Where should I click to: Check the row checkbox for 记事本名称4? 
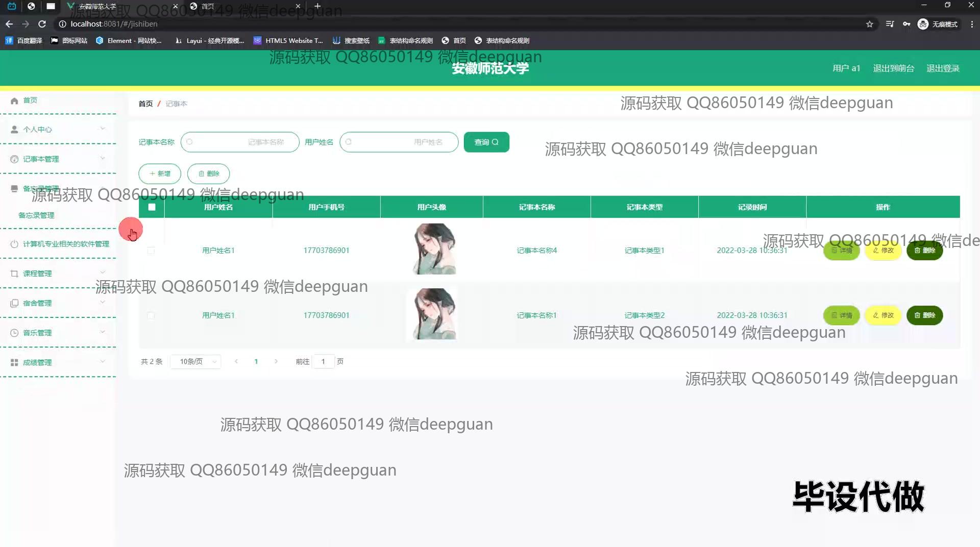[151, 251]
